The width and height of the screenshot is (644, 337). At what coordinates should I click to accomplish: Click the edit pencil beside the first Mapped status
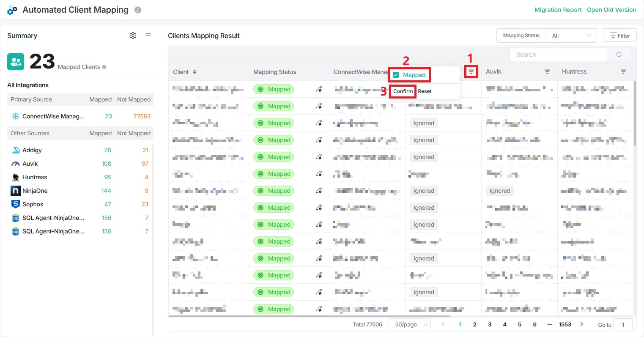[319, 89]
